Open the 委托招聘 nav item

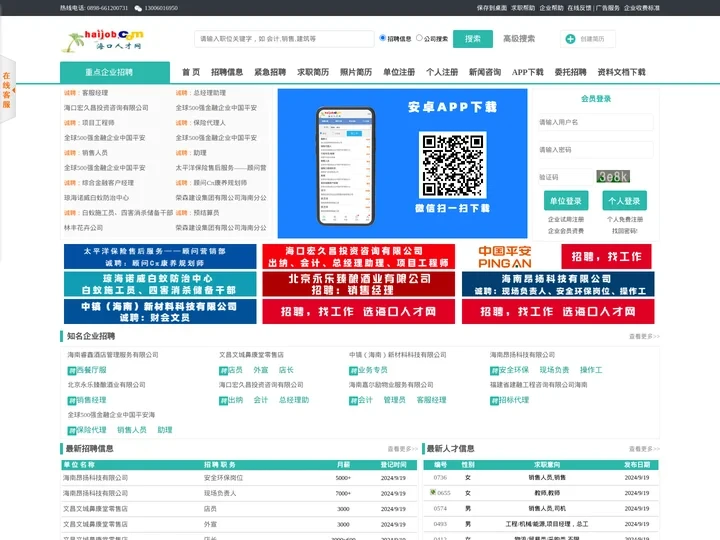[x=570, y=72]
